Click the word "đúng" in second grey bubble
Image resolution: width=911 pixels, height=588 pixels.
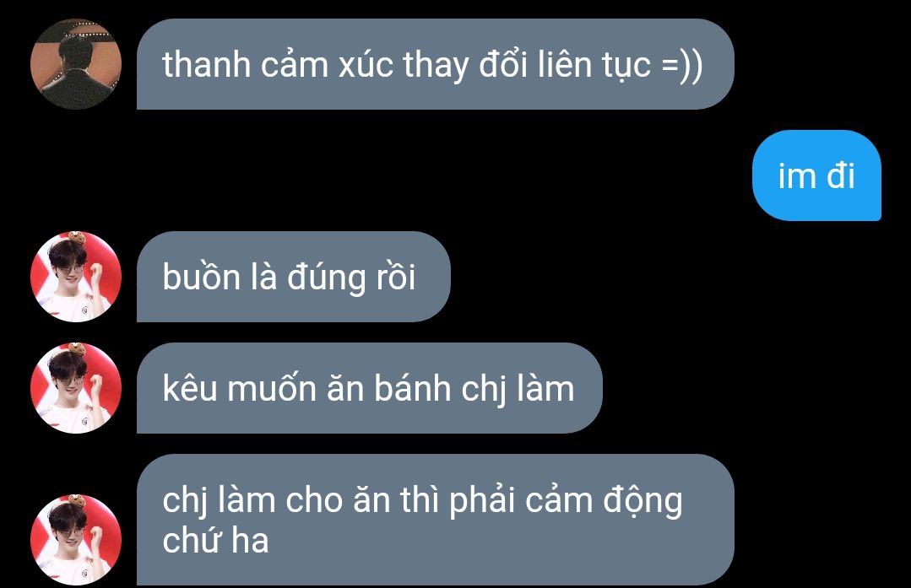coord(327,278)
